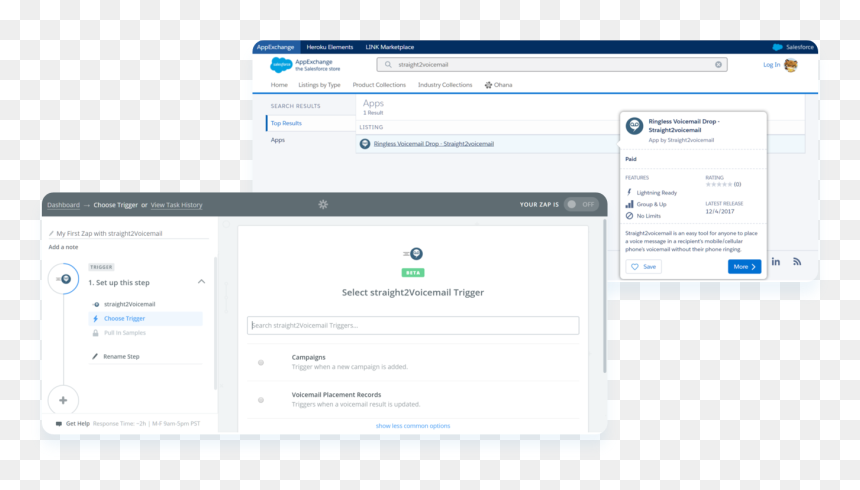This screenshot has width=860, height=490.
Task: Clear the search field with the X icon
Action: (x=718, y=65)
